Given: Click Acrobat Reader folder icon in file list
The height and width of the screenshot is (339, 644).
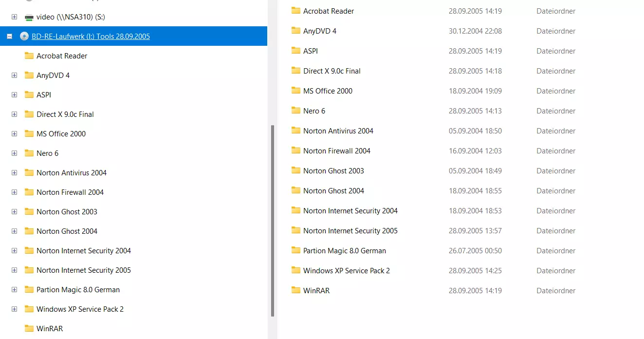Looking at the screenshot, I should coord(296,10).
